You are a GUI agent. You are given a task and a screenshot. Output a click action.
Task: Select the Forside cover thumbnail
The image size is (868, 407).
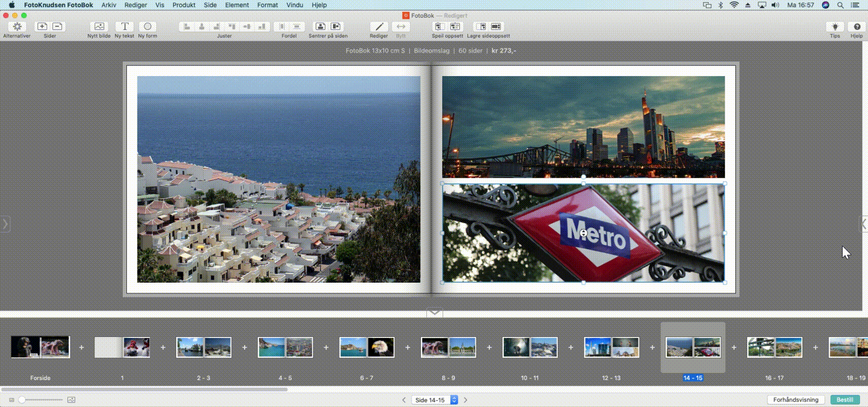coord(40,347)
